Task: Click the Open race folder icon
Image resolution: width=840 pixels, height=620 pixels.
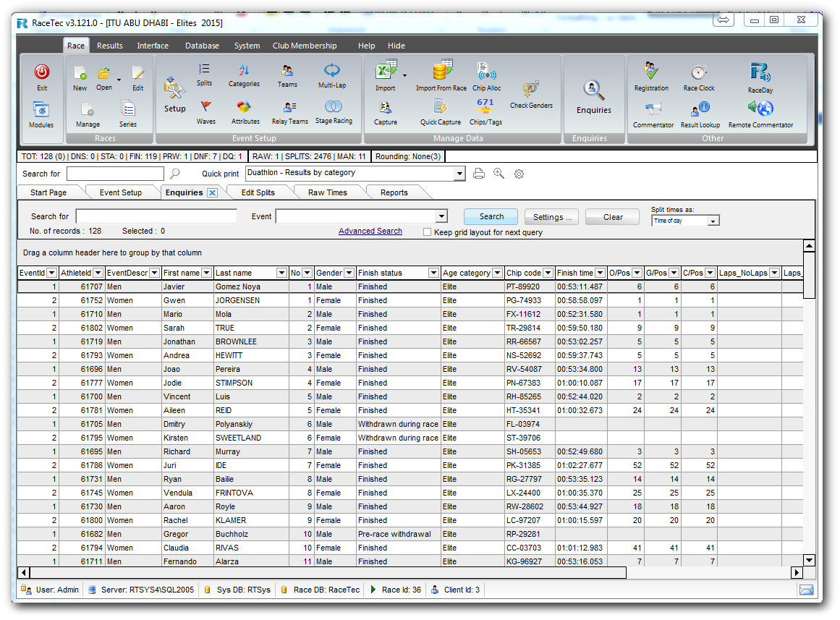Action: click(104, 73)
